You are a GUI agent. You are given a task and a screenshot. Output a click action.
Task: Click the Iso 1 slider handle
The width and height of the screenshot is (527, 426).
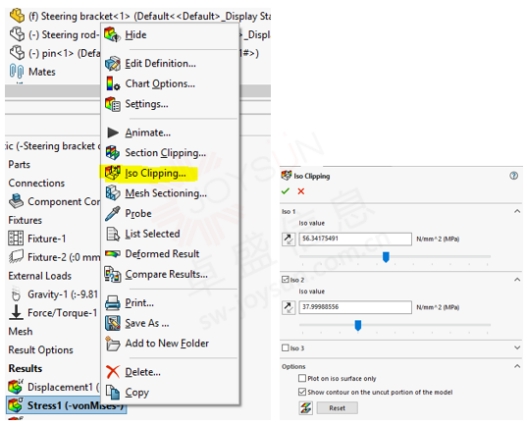click(386, 257)
